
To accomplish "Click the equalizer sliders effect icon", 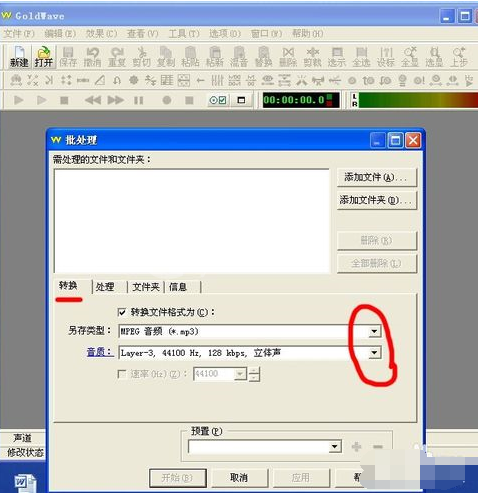I will (x=217, y=80).
